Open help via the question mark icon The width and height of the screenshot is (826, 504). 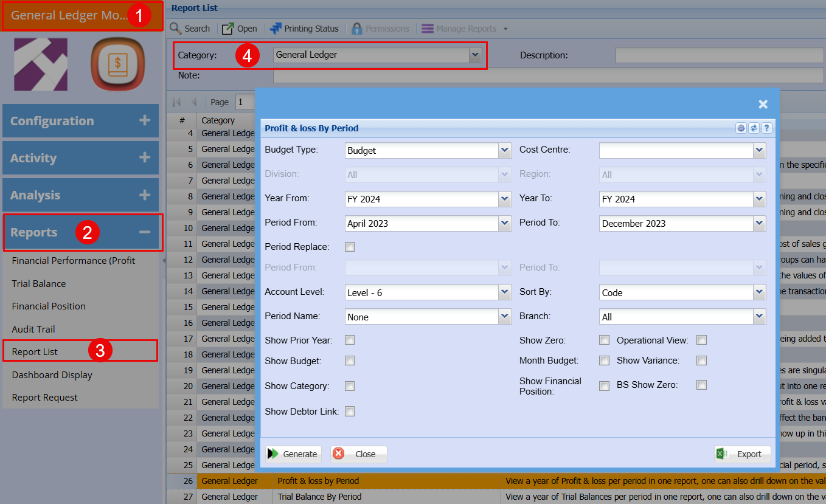[766, 128]
